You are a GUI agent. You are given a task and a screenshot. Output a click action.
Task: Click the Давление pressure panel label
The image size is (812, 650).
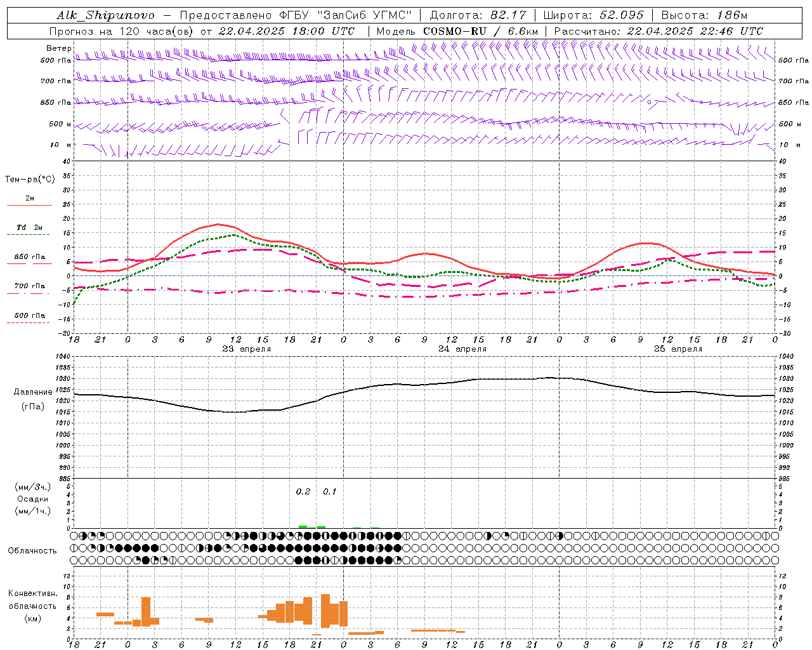(x=33, y=392)
